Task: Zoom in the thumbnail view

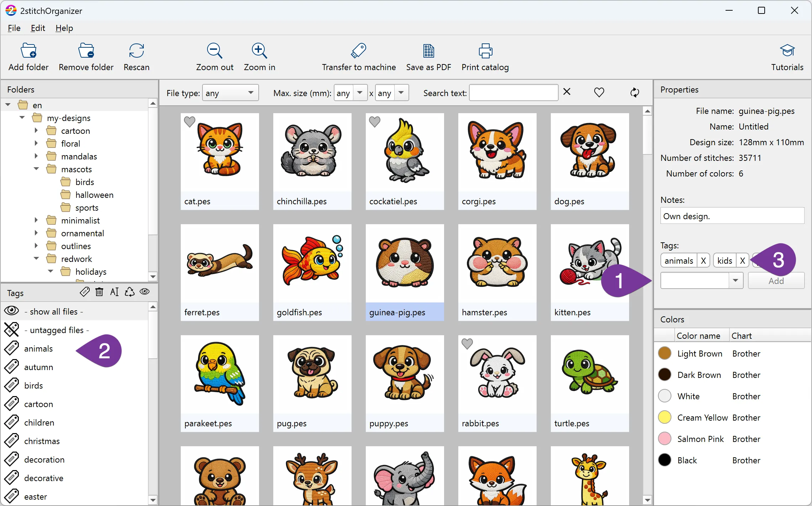Action: click(x=259, y=51)
